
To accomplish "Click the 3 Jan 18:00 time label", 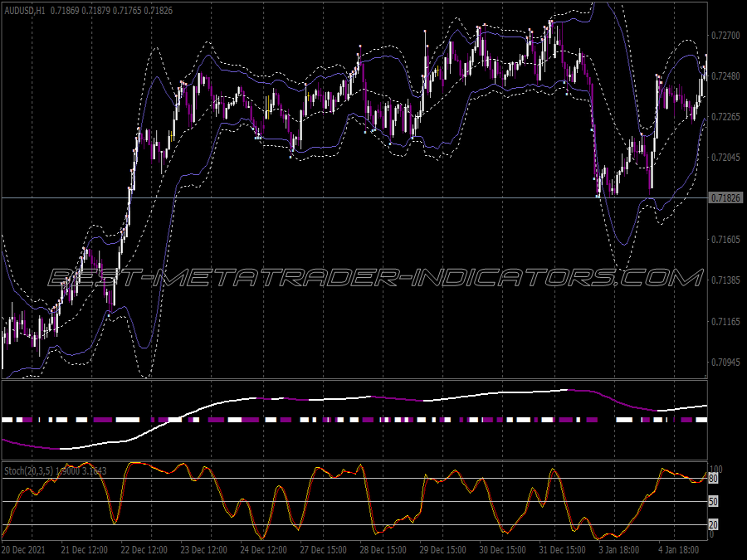I will (618, 550).
